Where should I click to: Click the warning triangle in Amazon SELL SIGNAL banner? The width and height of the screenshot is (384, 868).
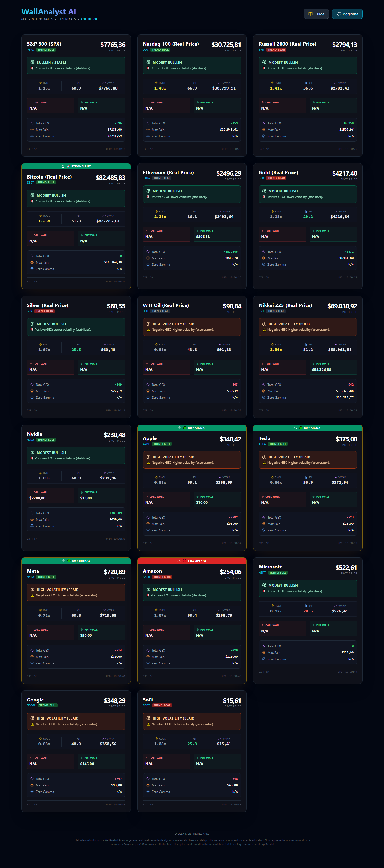[179, 561]
